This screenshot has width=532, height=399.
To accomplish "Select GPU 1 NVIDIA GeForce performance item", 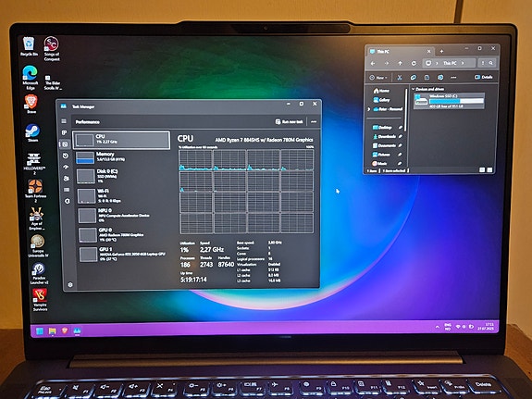I will (x=123, y=255).
